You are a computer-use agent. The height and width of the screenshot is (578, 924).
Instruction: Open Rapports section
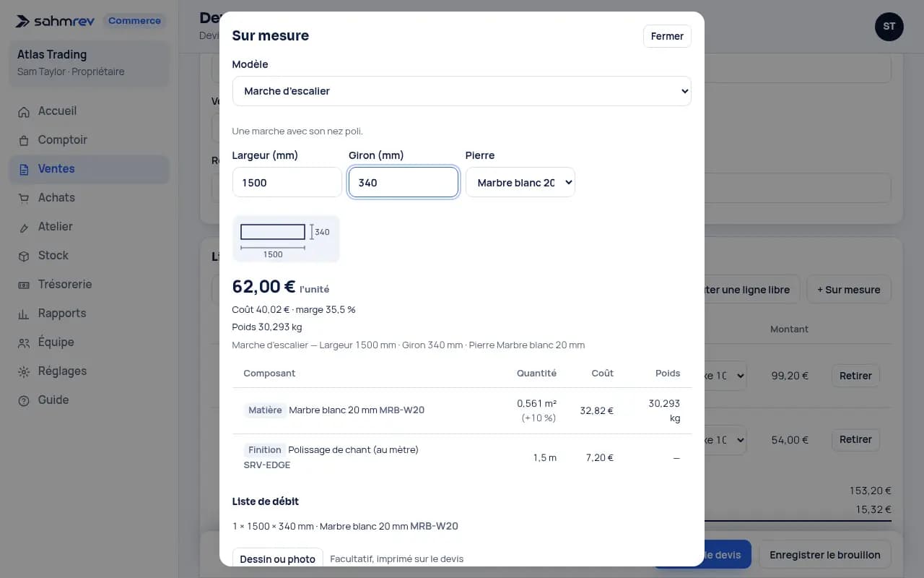click(x=89, y=314)
